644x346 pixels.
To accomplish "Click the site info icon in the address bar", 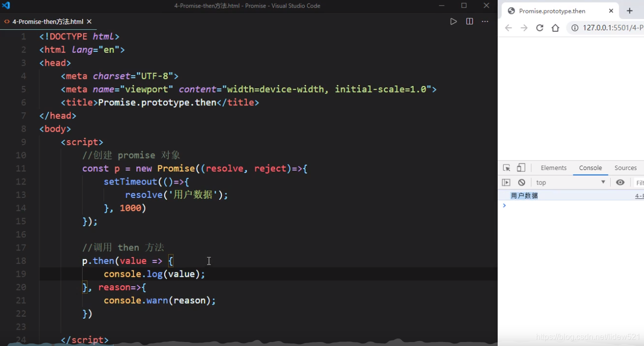I will (575, 28).
